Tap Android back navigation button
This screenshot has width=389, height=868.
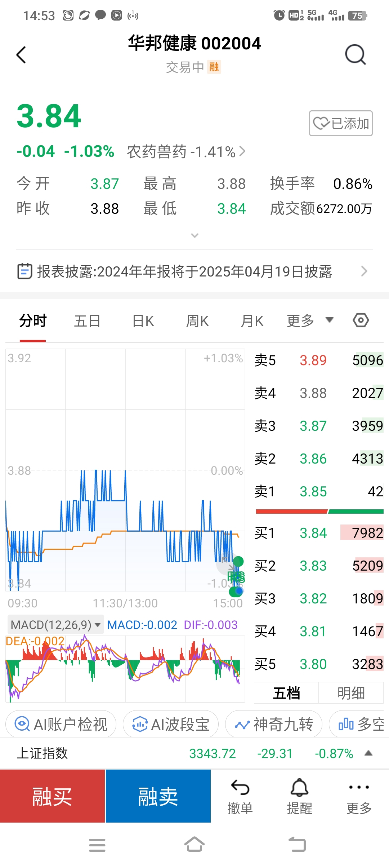coord(297,845)
